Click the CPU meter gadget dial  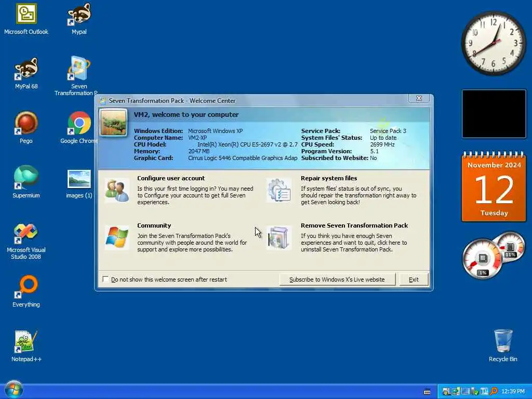click(x=482, y=259)
